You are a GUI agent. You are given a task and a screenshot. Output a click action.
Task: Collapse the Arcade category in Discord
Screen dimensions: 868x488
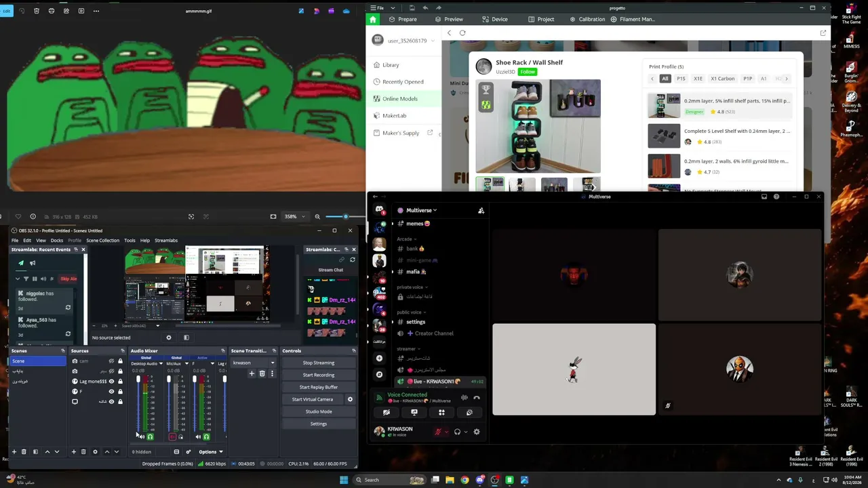pos(408,239)
